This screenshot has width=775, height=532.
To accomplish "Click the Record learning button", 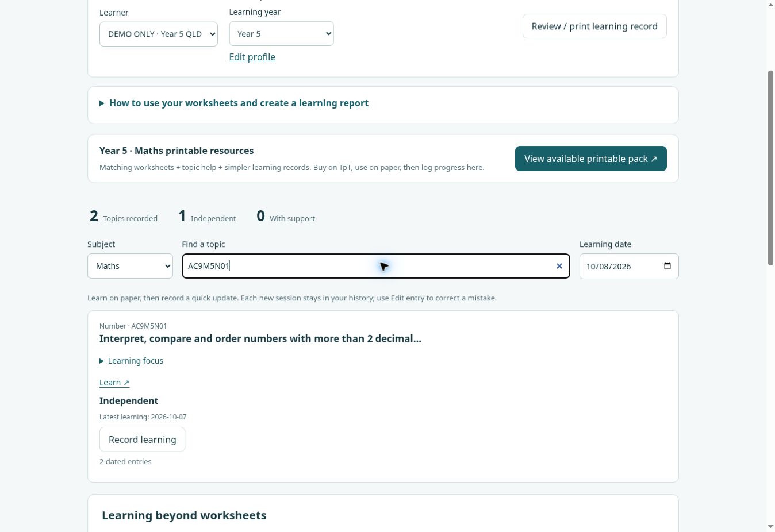I will tap(143, 440).
